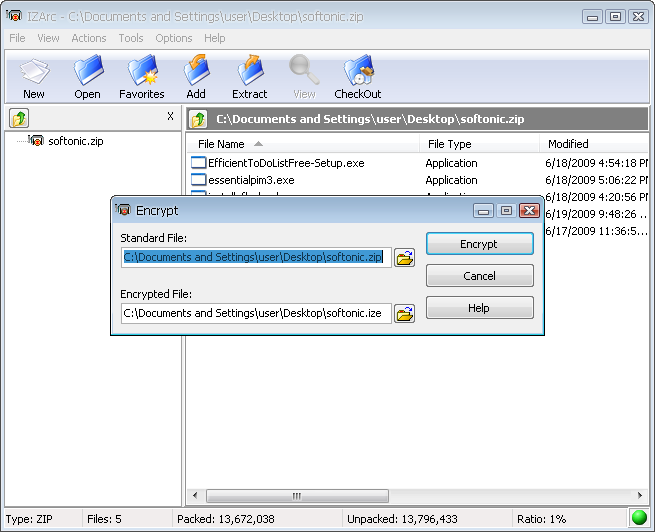Select the EfficientToDoListFree-Setup.exe file icon

[x=198, y=162]
